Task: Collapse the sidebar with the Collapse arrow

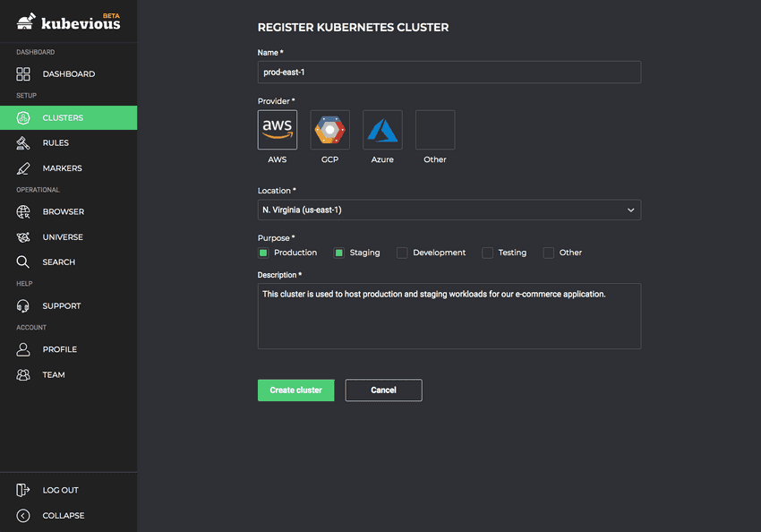Action: [24, 516]
